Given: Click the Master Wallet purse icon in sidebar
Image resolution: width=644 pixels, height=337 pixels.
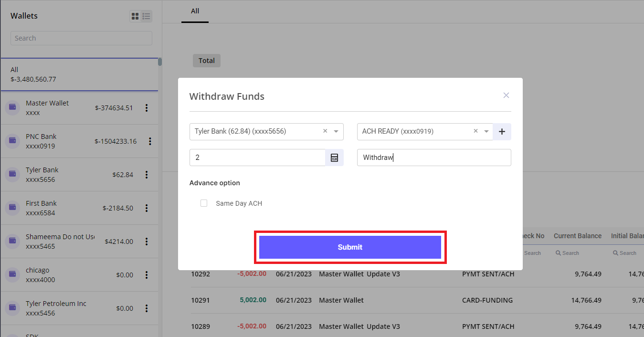Looking at the screenshot, I should [12, 108].
